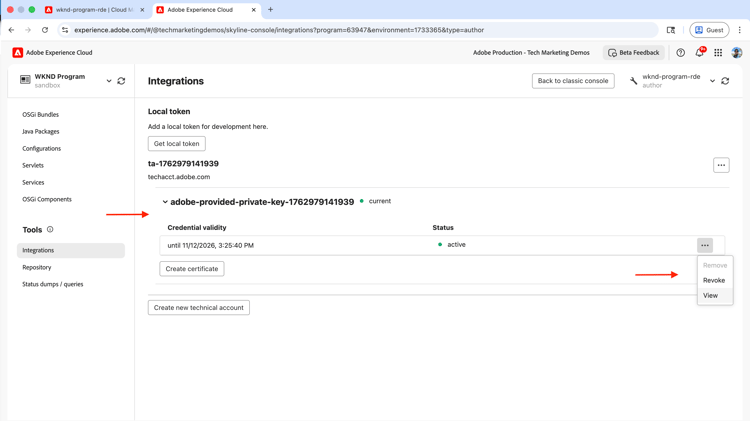The image size is (750, 421).
Task: Click the ta-1762979141939 account heading
Action: pos(183,164)
